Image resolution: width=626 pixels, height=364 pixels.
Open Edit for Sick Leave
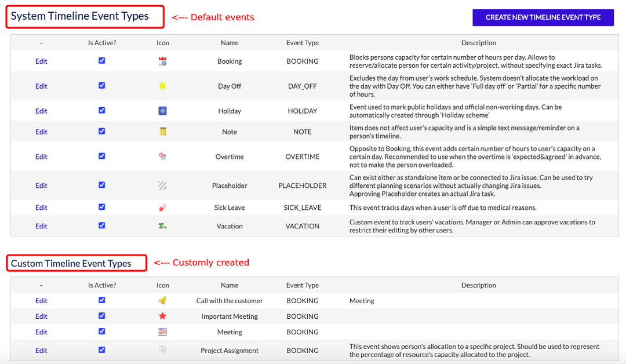tap(41, 208)
